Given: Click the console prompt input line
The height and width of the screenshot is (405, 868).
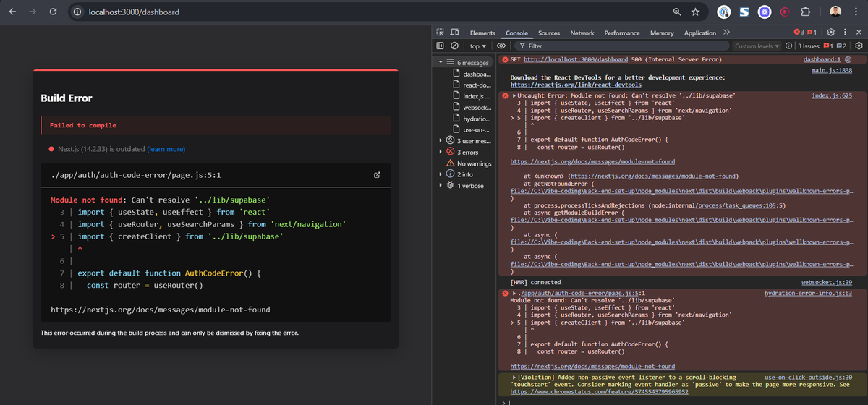Looking at the screenshot, I should (684, 401).
